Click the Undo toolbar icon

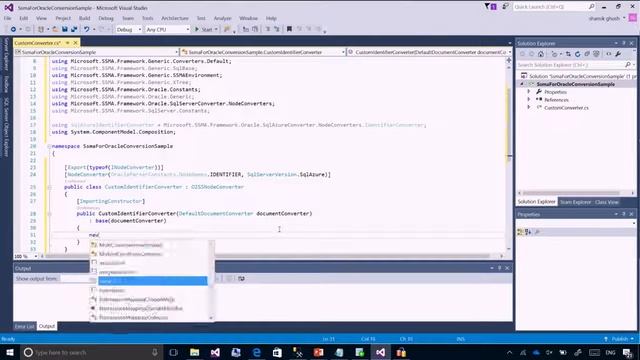click(87, 29)
